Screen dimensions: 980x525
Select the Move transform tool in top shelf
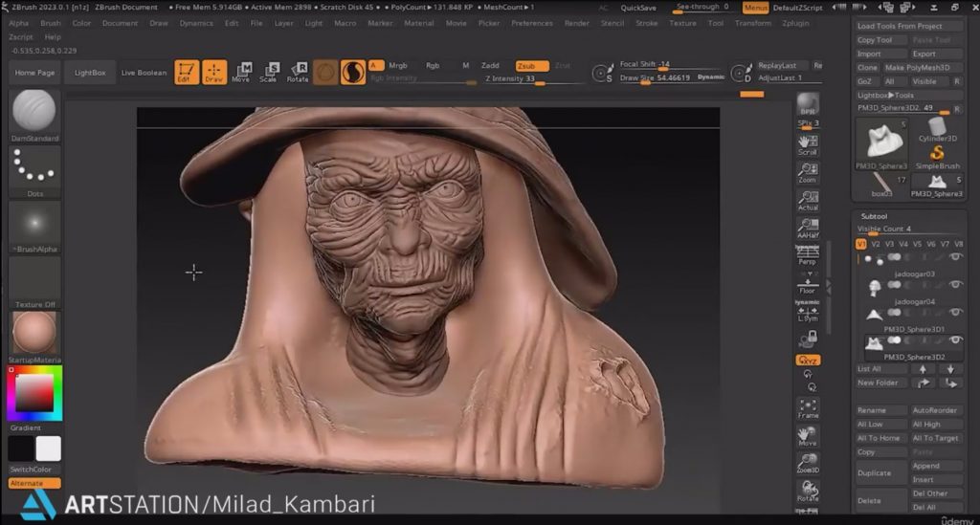(241, 72)
